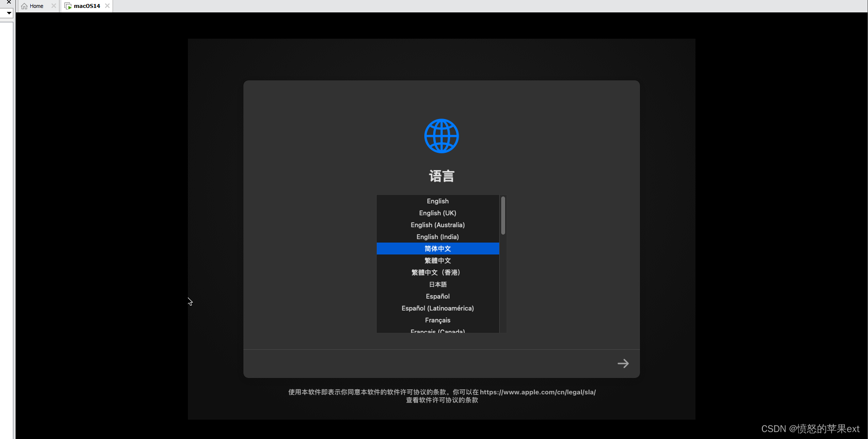Select 繁體中文 language row
868x439 pixels.
click(438, 260)
